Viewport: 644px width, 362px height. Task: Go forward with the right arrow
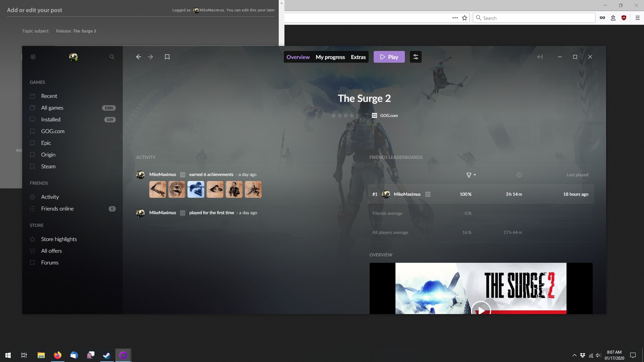[151, 57]
